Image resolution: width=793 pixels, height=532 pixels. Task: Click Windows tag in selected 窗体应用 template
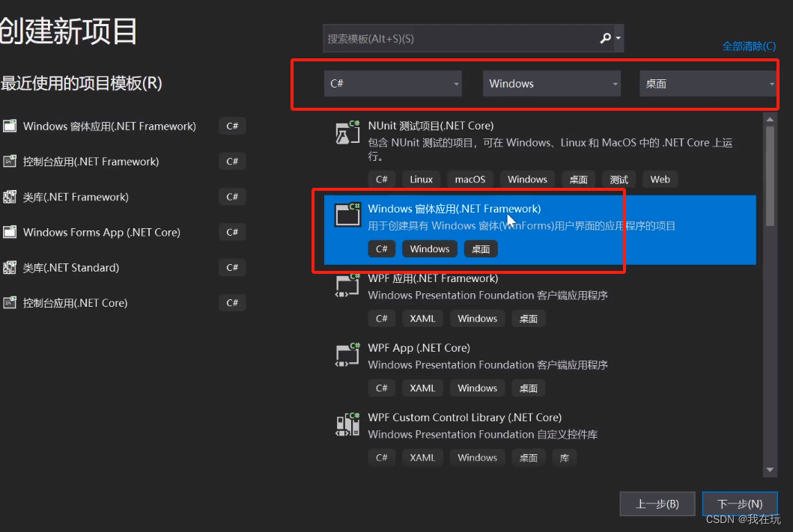click(x=429, y=249)
